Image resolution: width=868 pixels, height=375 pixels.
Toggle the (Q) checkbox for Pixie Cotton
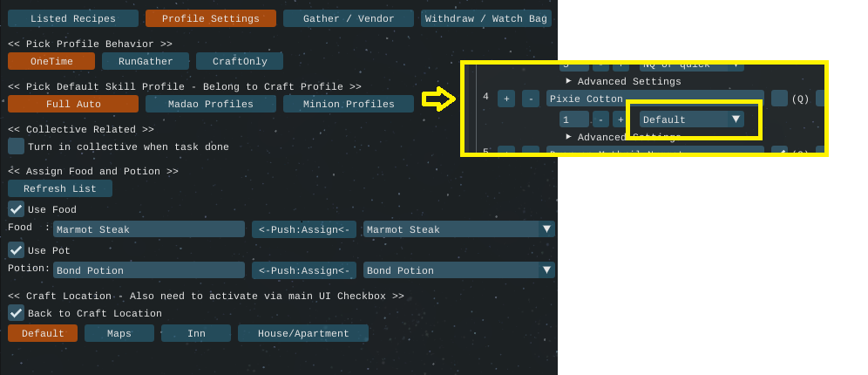pos(779,99)
